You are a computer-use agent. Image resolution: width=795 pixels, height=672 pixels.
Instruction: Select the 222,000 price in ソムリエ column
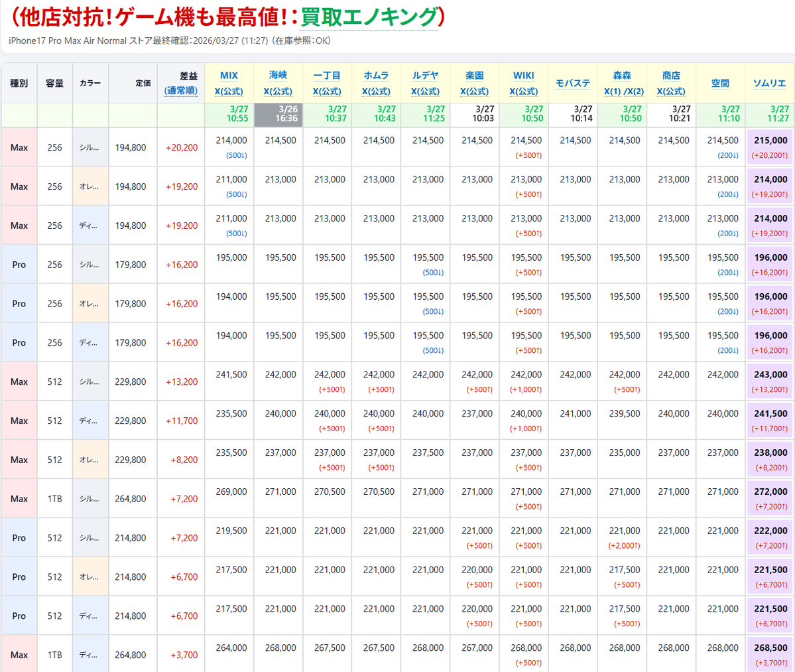pos(770,531)
